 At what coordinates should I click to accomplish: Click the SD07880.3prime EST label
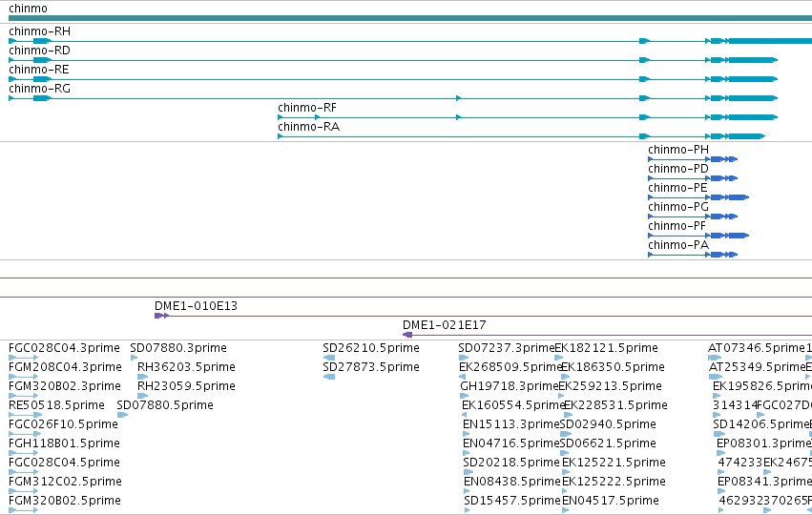[x=178, y=348]
